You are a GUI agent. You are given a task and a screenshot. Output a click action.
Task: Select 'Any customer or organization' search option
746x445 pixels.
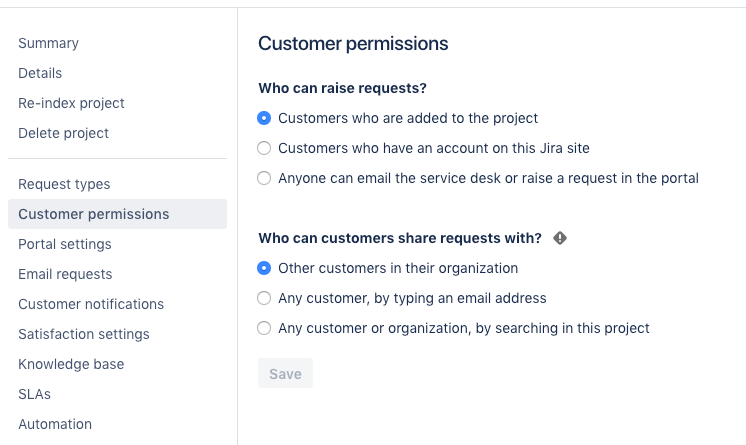tap(264, 328)
